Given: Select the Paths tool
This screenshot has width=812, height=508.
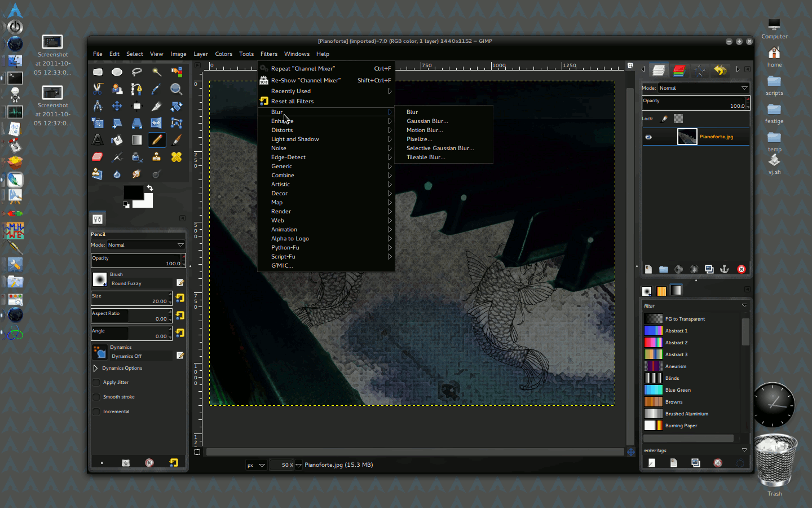Looking at the screenshot, I should (x=136, y=89).
